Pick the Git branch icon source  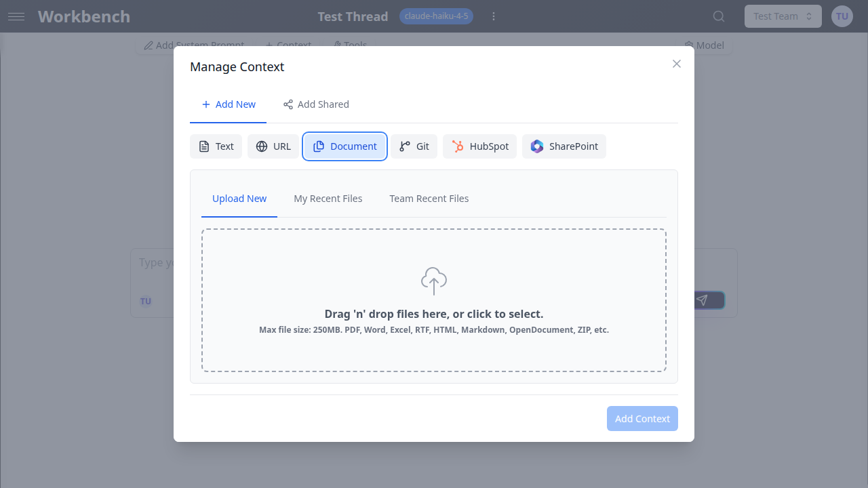[404, 146]
